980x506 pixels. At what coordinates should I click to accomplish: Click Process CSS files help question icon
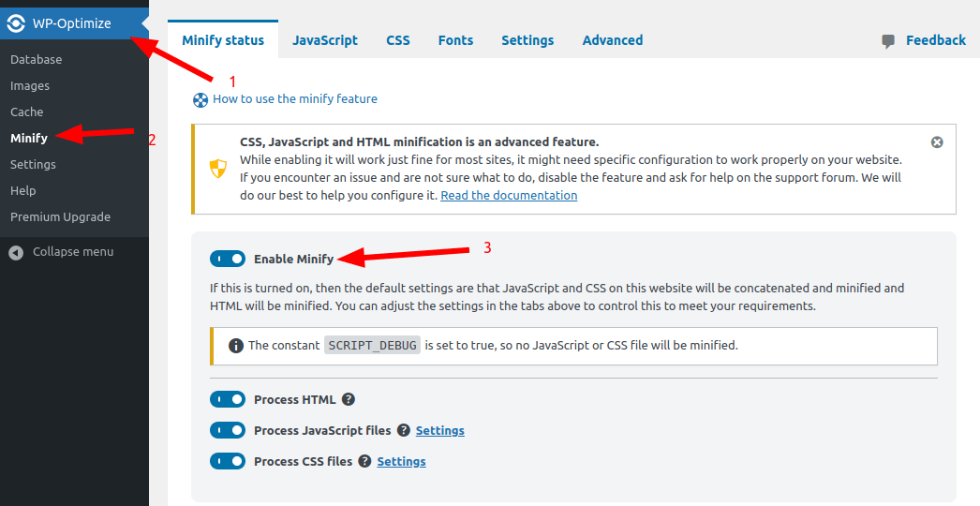click(364, 461)
